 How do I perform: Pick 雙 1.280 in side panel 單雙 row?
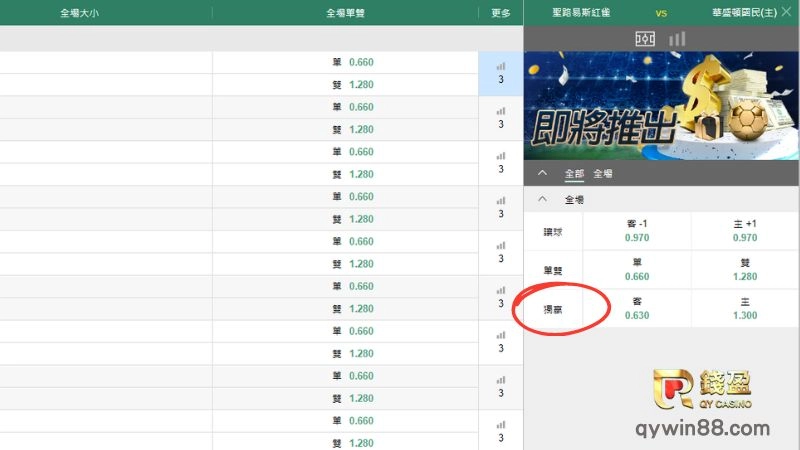[745, 269]
